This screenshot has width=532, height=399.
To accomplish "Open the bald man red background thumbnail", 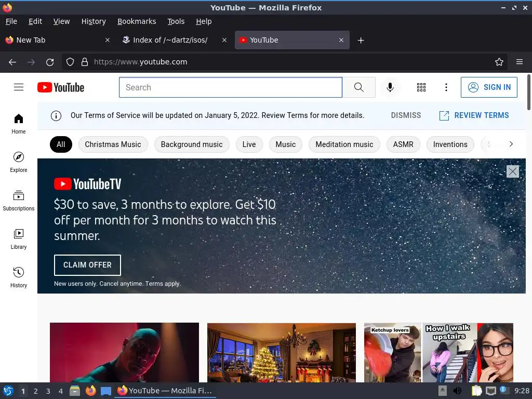I will coord(124,353).
